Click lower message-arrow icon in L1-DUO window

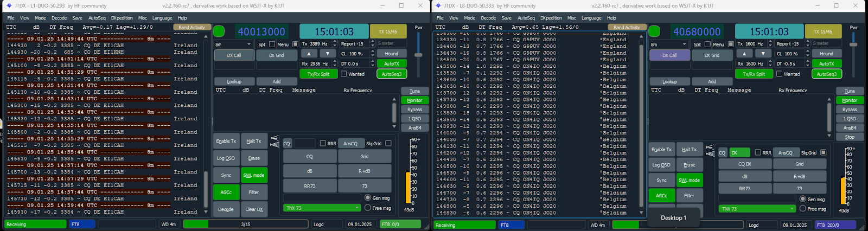point(275,145)
